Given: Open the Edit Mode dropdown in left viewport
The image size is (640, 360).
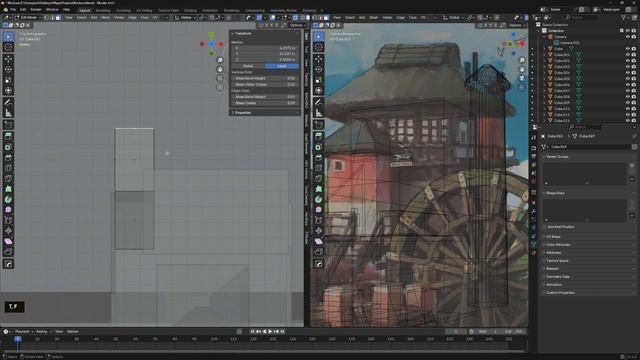Looking at the screenshot, I should (x=27, y=18).
